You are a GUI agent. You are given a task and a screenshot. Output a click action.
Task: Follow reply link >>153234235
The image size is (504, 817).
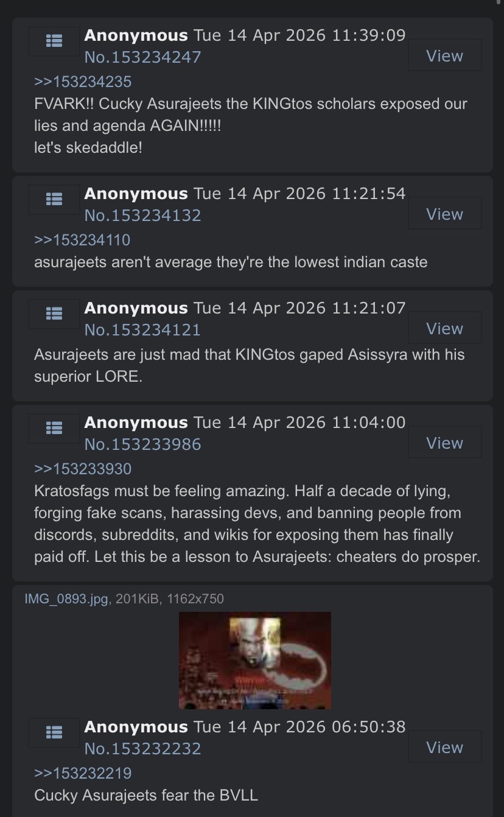[83, 82]
